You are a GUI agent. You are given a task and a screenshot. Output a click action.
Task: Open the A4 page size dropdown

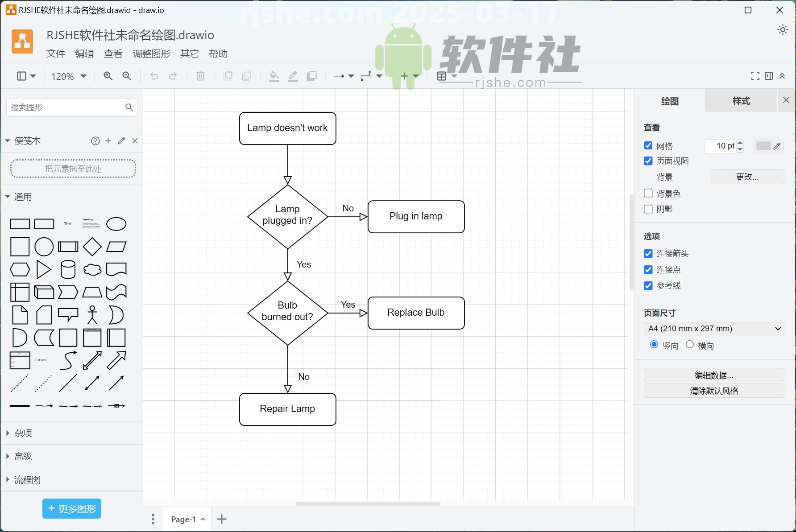tap(713, 329)
